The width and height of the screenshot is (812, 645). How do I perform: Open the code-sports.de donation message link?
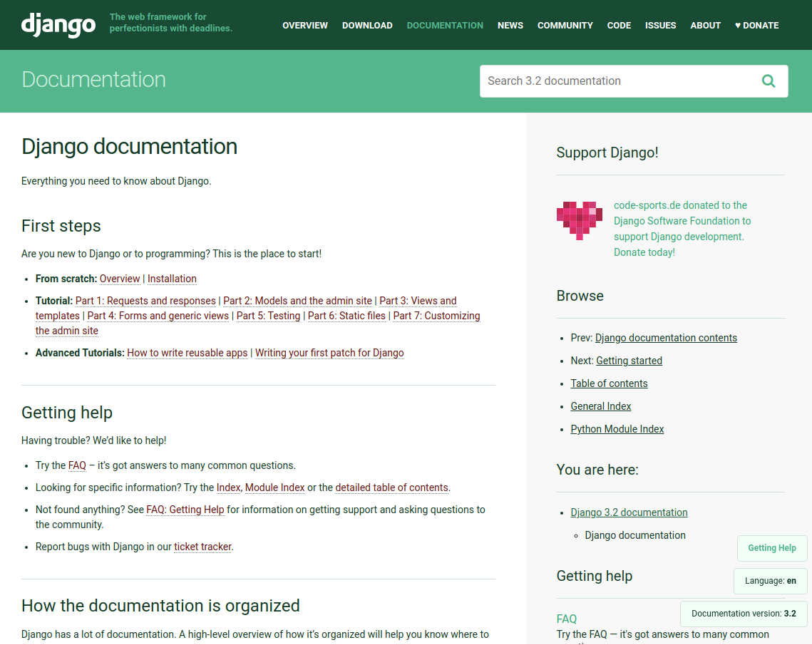coord(682,228)
